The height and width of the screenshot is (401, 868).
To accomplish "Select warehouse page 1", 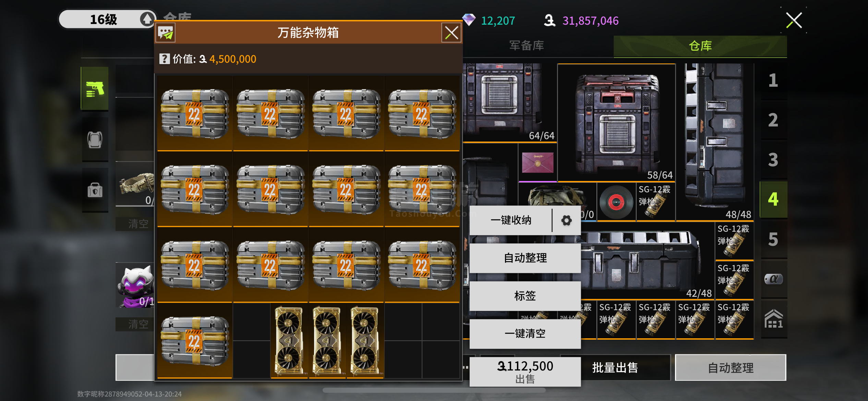I will tap(774, 81).
